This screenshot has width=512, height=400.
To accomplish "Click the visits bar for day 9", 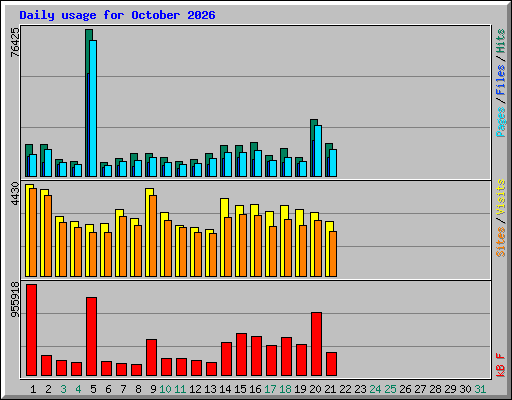I will coord(149,232).
